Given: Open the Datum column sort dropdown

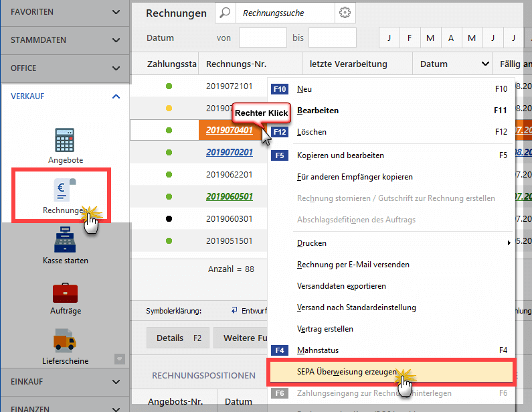Looking at the screenshot, I should coord(485,64).
